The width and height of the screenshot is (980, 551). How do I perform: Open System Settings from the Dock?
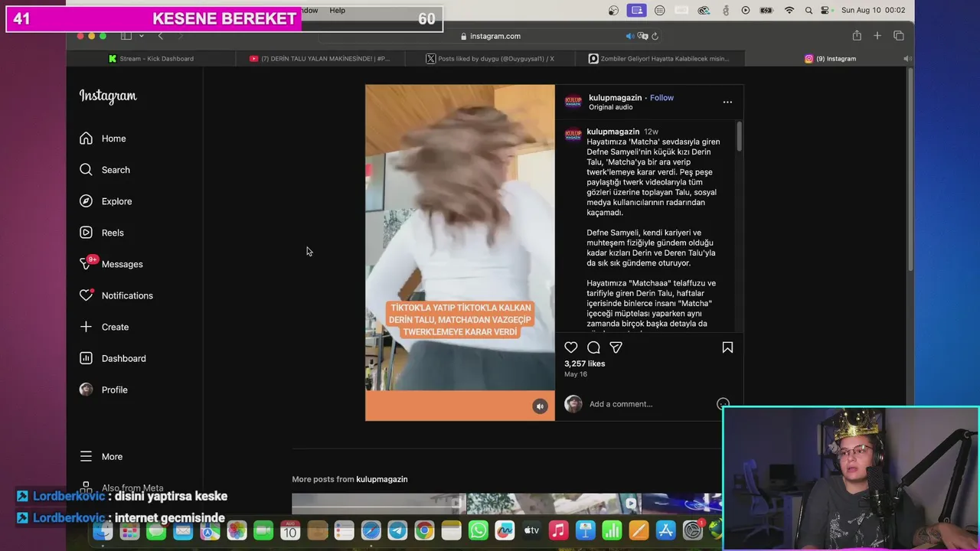693,530
